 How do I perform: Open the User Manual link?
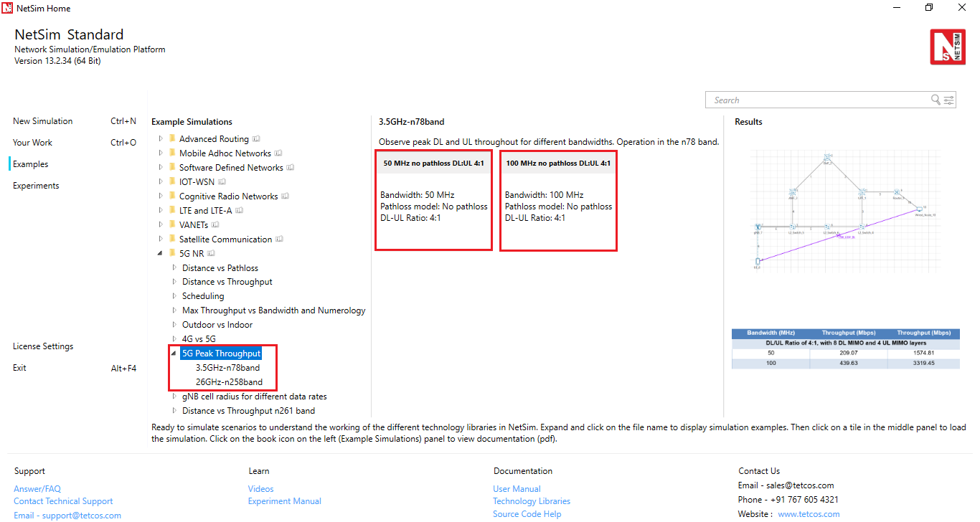pyautogui.click(x=517, y=489)
